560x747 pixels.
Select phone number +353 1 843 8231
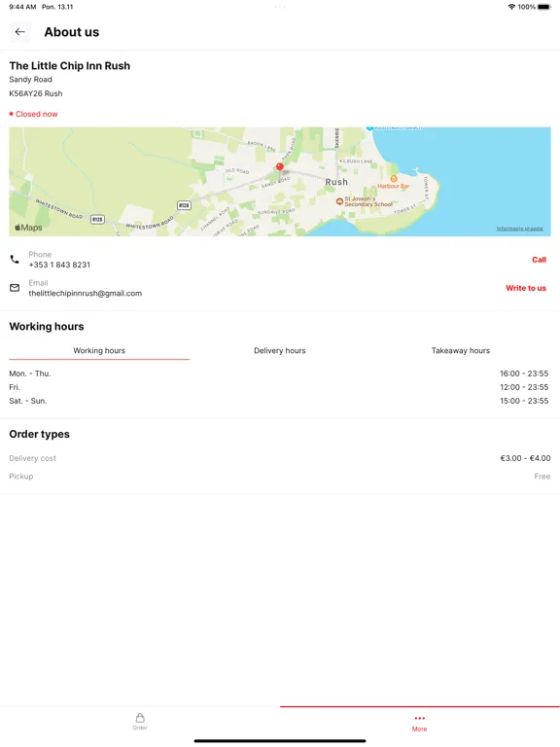[59, 265]
